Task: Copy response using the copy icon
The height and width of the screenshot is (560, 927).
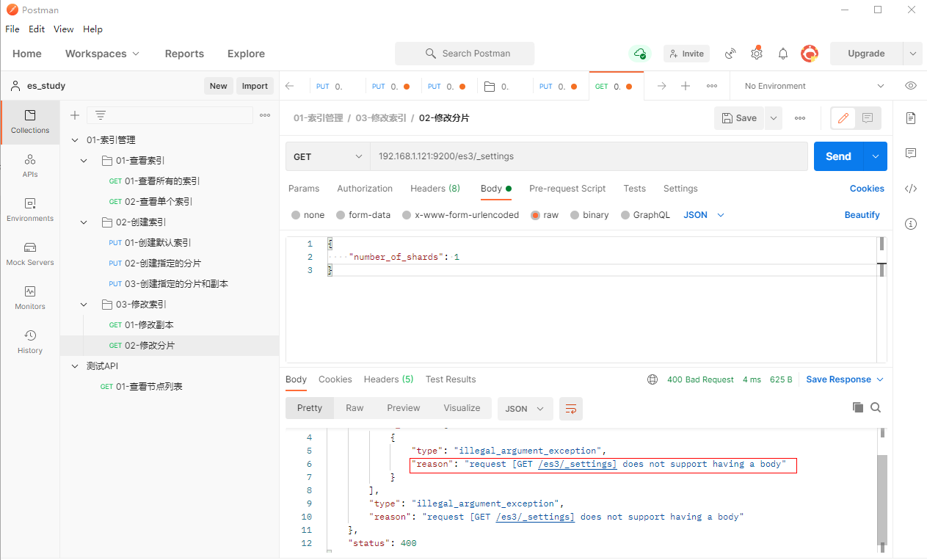Action: click(x=857, y=407)
